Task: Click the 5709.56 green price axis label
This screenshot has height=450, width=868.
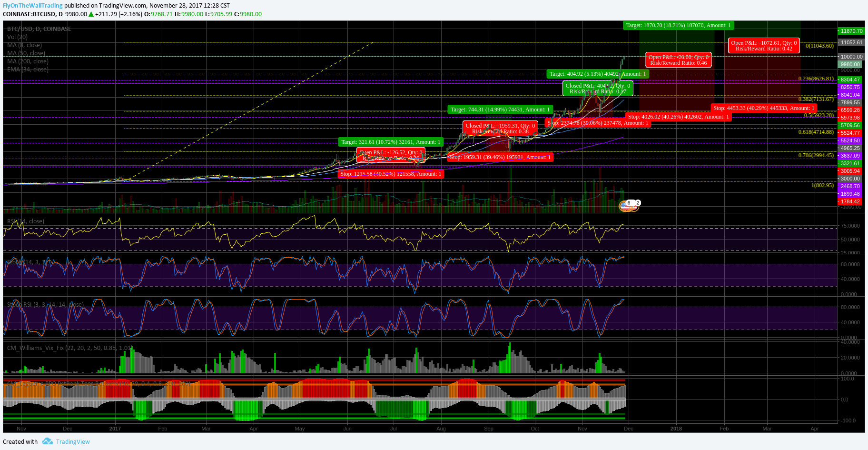Action: click(850, 125)
